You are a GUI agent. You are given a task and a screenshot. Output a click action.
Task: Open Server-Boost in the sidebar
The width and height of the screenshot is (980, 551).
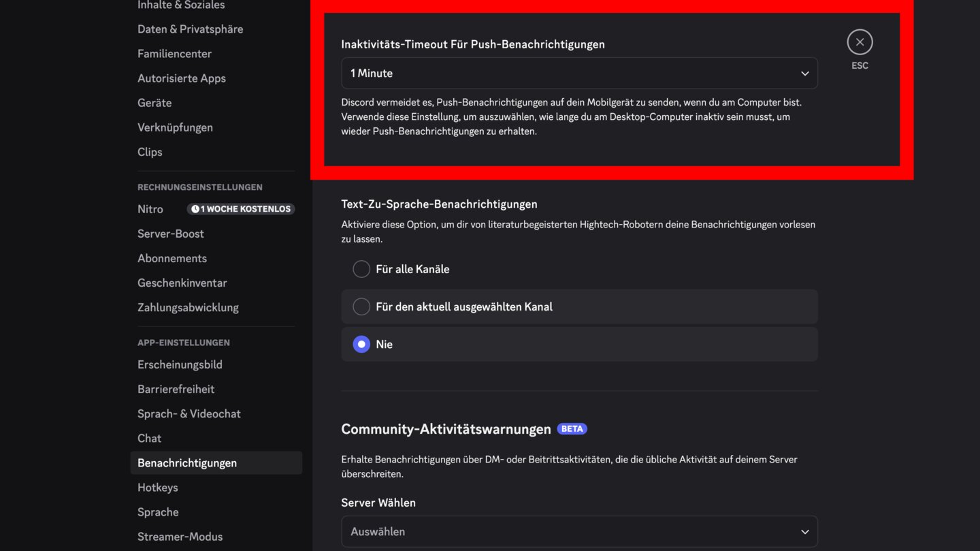[170, 234]
